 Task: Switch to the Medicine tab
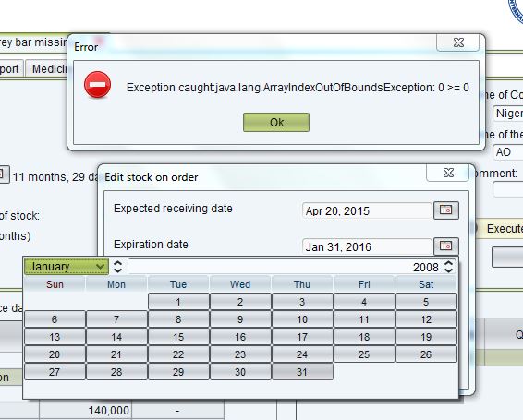pos(48,69)
